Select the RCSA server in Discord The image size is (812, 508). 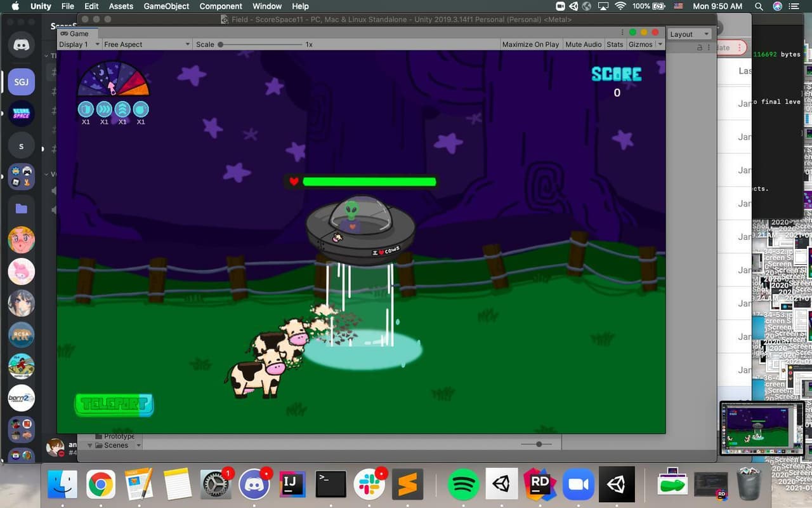(21, 335)
